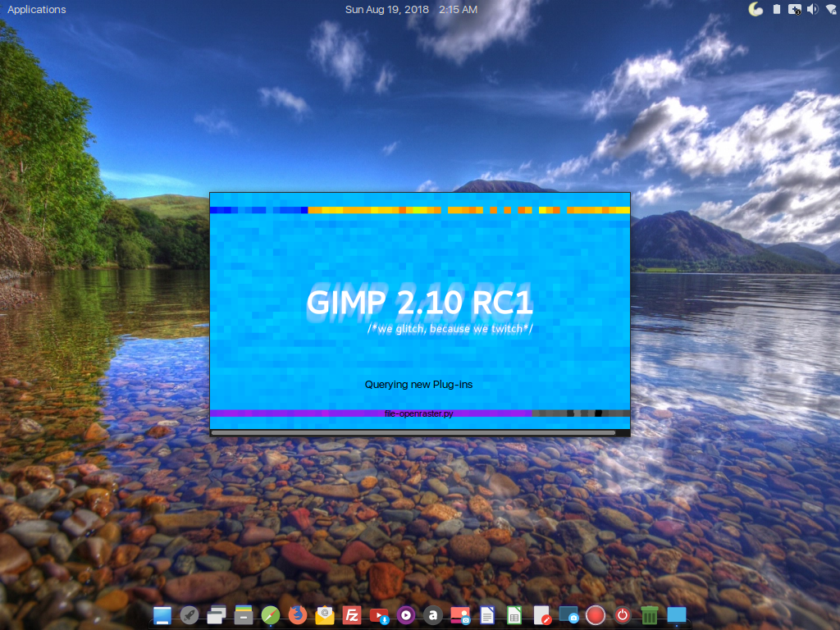Launch FileZilla from the dock

click(352, 615)
